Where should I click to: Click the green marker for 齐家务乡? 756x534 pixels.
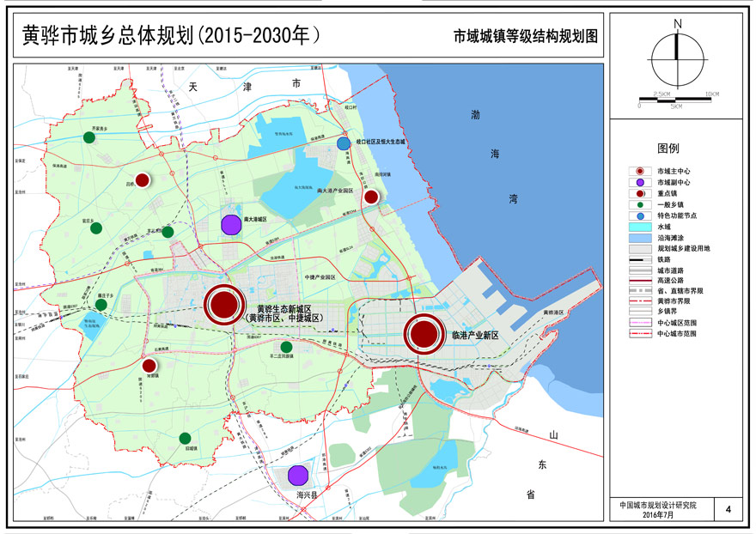pyautogui.click(x=88, y=137)
